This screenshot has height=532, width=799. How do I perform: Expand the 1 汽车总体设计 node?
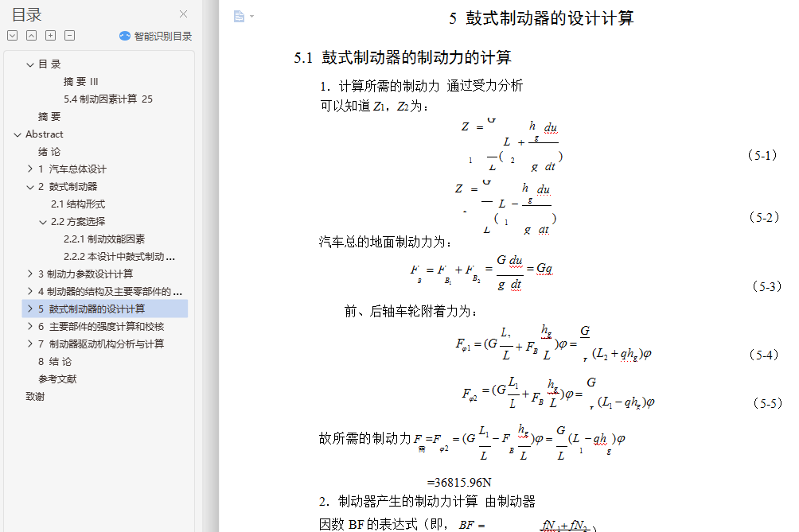coord(30,169)
